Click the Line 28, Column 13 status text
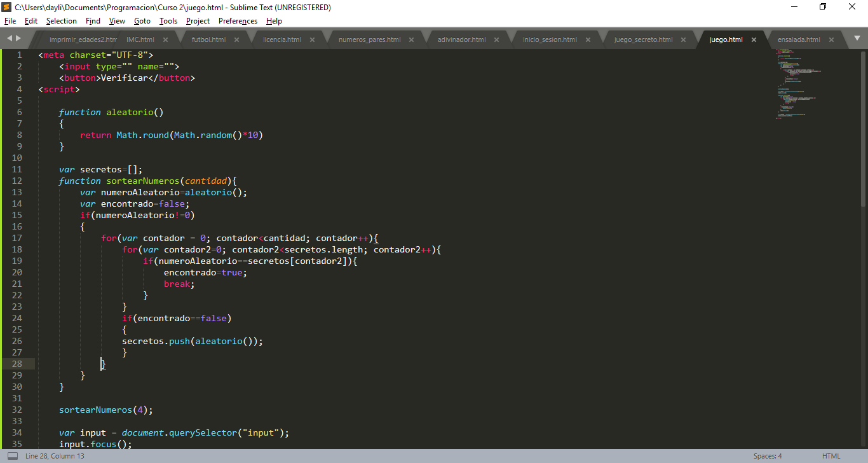This screenshot has height=463, width=868. pos(55,456)
